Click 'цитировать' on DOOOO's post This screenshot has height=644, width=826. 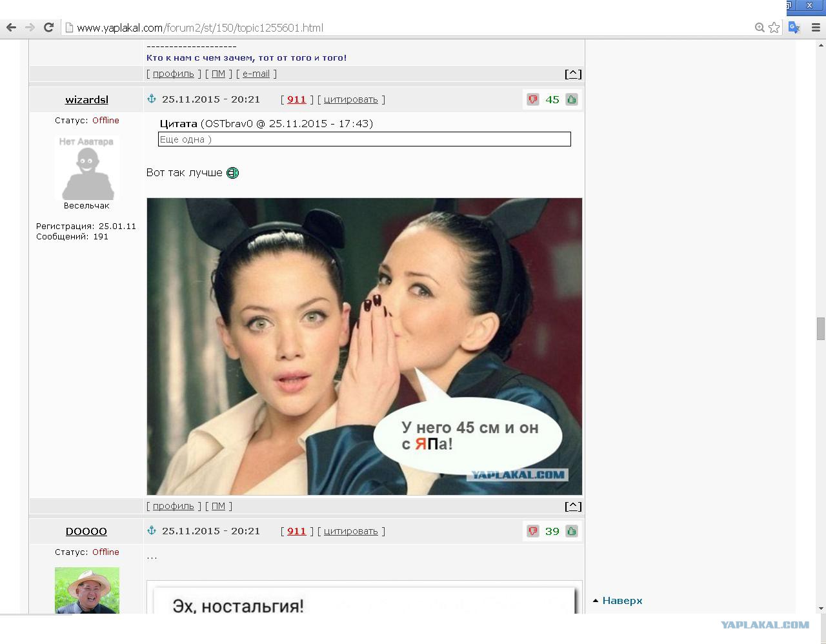pos(350,531)
